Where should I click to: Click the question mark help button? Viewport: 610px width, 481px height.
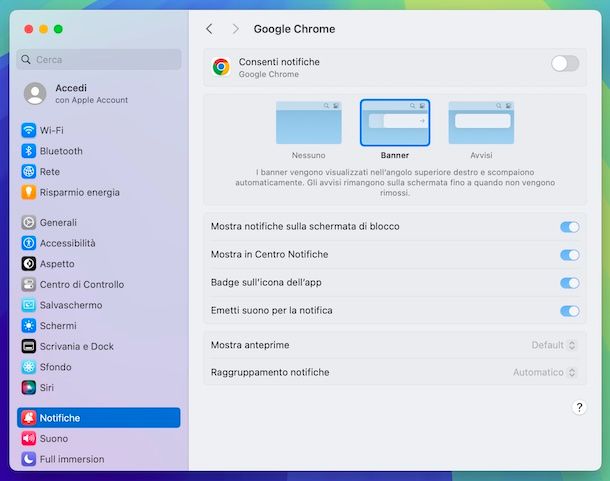click(x=579, y=407)
